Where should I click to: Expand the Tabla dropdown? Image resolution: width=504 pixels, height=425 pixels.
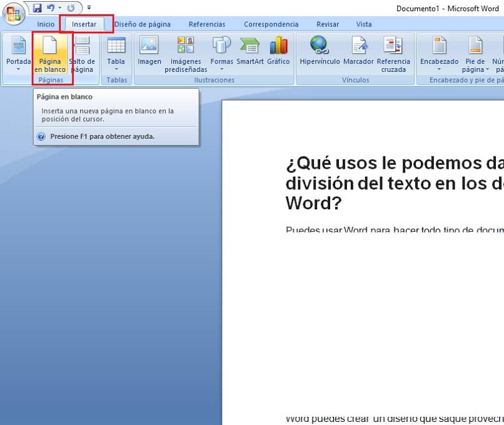115,56
